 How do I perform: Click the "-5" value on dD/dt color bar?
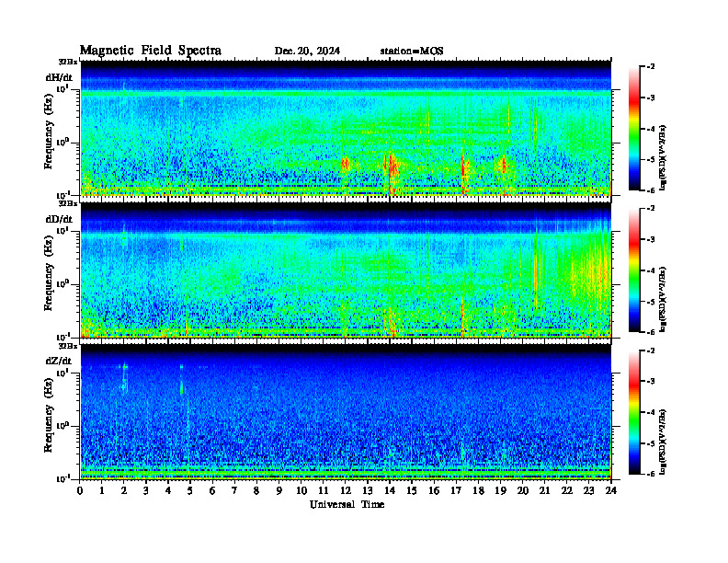click(x=651, y=302)
